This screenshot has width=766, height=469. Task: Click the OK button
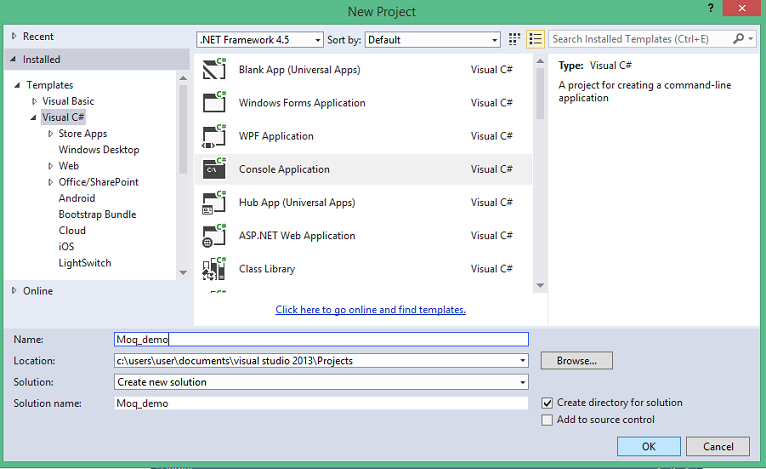click(x=649, y=447)
